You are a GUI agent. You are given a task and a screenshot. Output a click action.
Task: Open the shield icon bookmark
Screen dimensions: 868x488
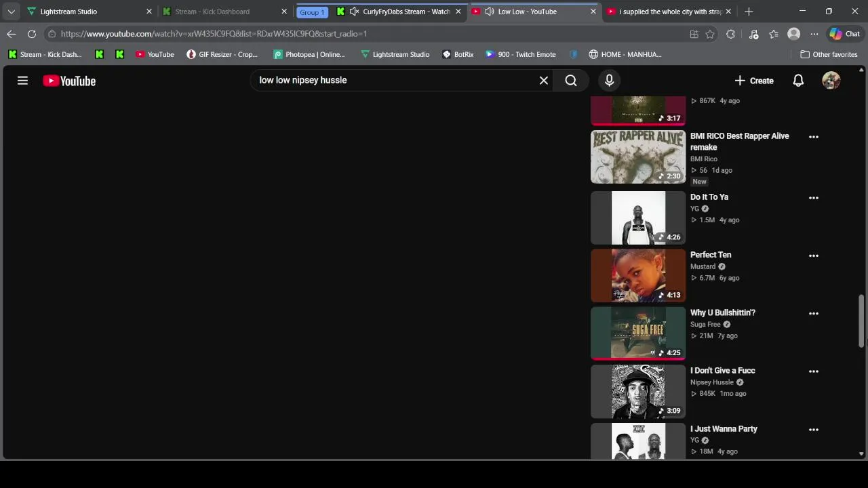pos(574,54)
